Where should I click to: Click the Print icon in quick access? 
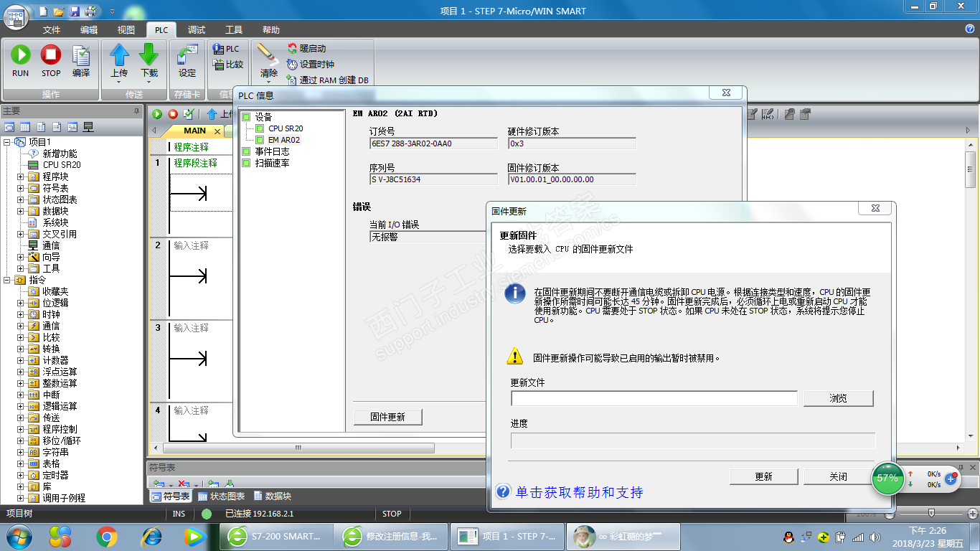pos(90,11)
